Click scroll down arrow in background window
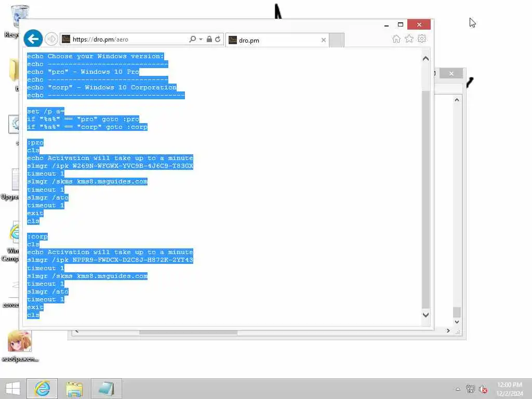The width and height of the screenshot is (532, 399). click(457, 322)
